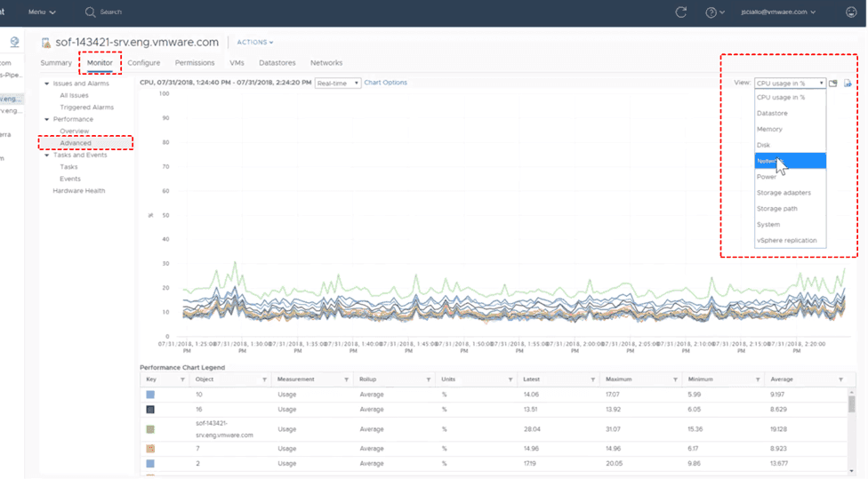Expand the user account dropdown
The image size is (868, 479).
coord(776,12)
